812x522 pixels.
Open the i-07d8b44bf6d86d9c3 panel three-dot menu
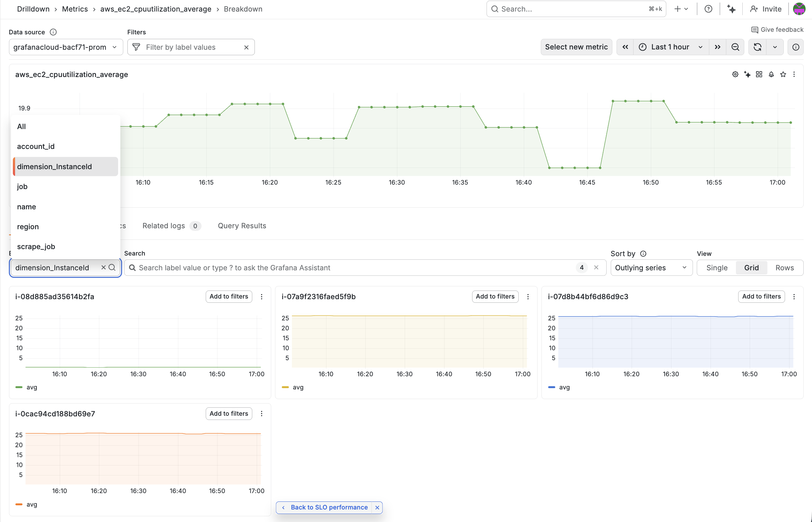pos(794,297)
